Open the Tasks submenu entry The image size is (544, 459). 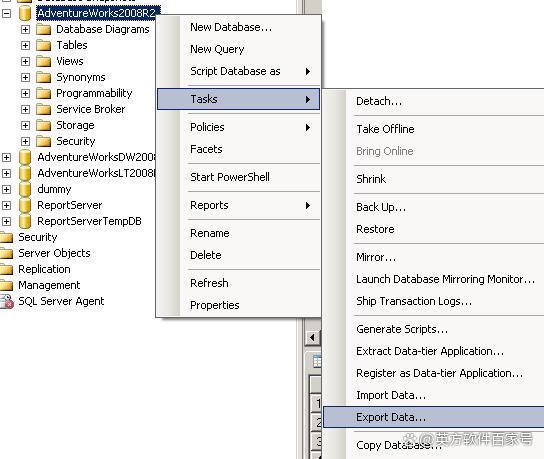pos(238,99)
